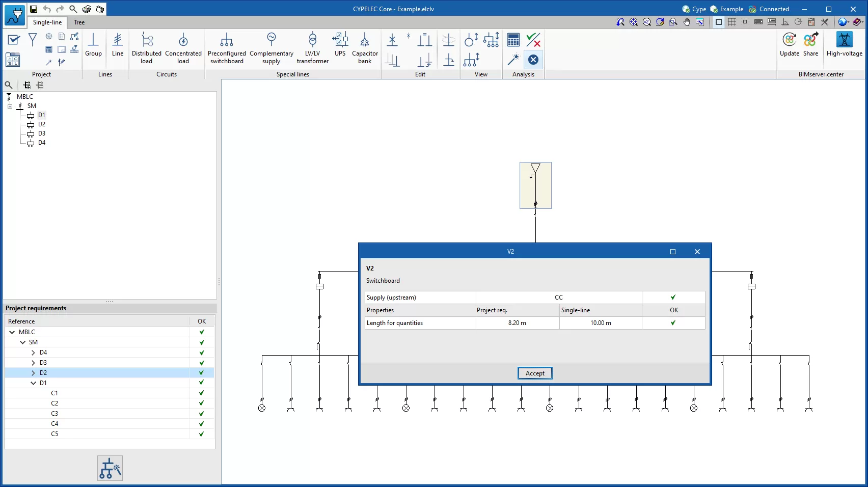Screen dimensions: 868x487
Task: Click the magic wand icon in Analysis
Action: pyautogui.click(x=513, y=60)
